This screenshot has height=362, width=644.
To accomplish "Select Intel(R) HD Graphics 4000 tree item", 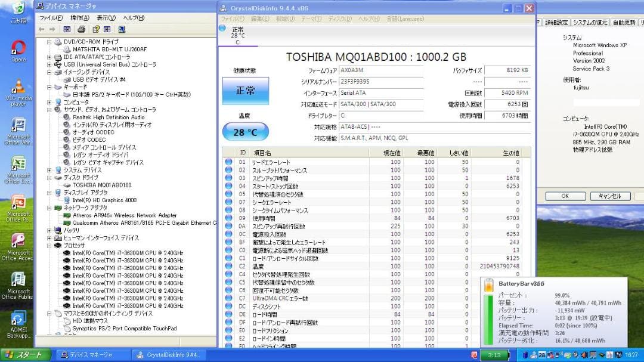I will (104, 200).
